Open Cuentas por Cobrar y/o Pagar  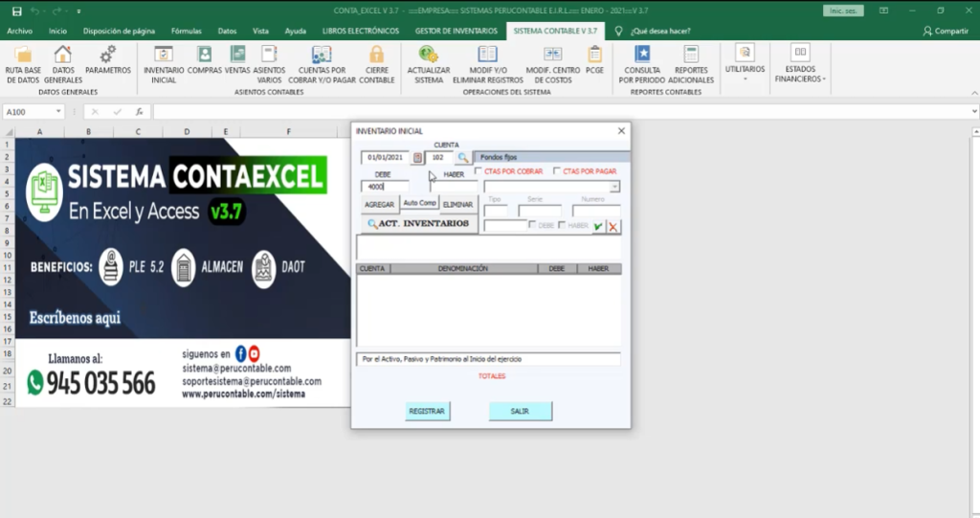tap(322, 64)
